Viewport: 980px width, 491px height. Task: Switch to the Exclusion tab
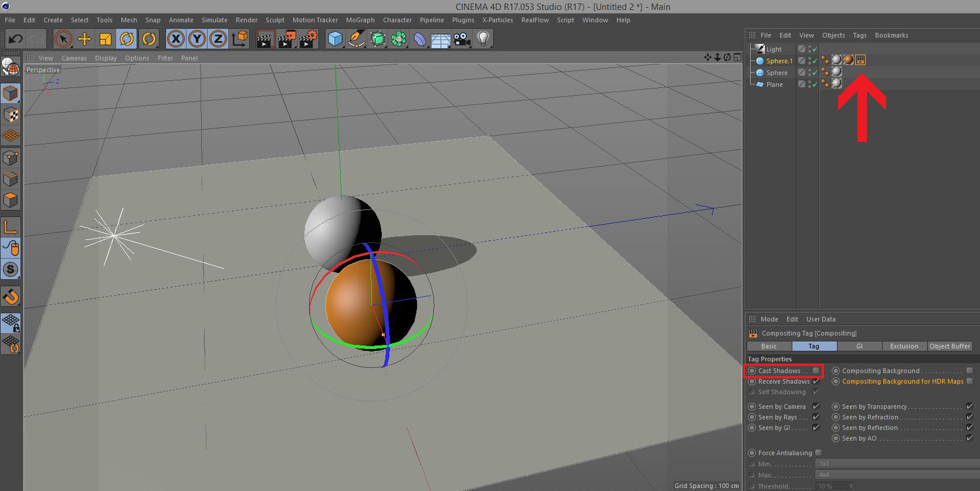tap(904, 346)
